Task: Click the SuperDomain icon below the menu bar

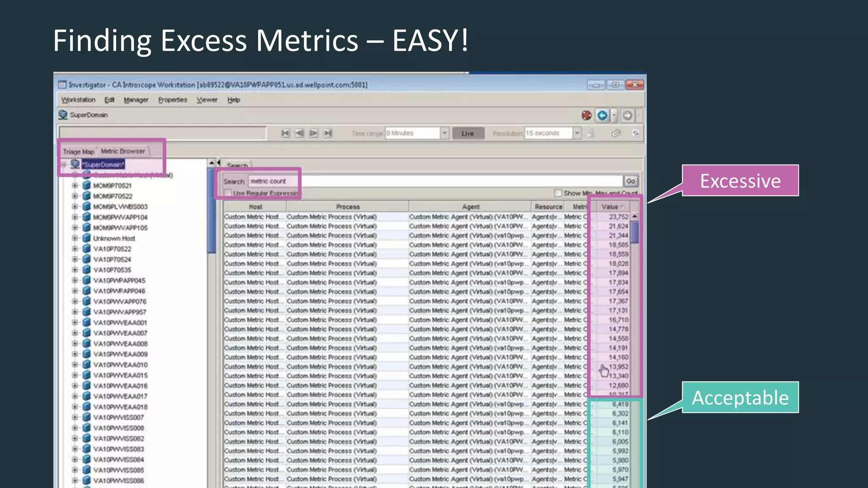Action: point(63,115)
